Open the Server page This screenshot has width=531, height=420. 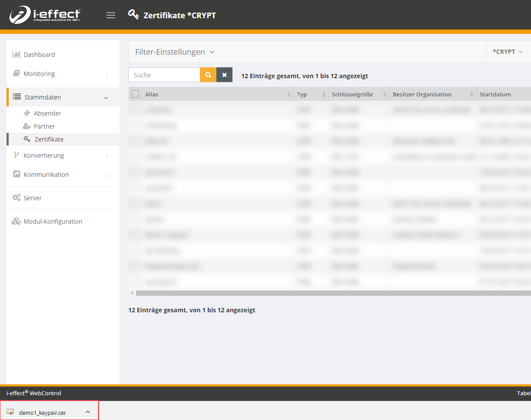tap(33, 198)
